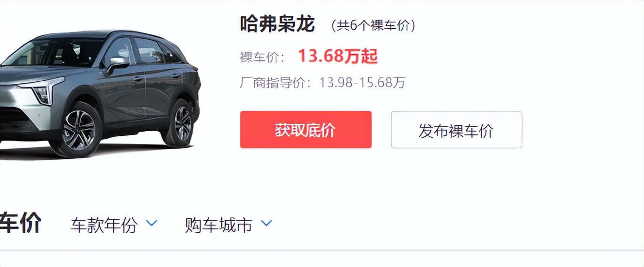This screenshot has height=267, width=644.
Task: Click the gray SUV car thumbnail
Action: (100, 94)
